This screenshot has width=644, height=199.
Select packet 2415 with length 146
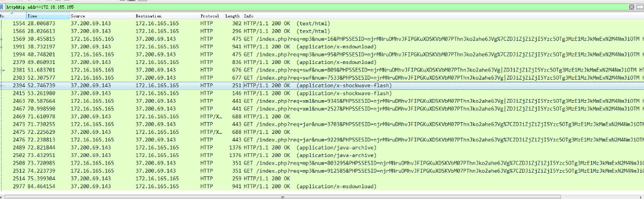point(322,94)
